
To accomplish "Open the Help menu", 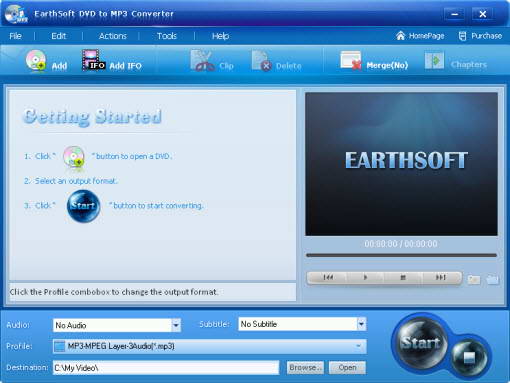I will pyautogui.click(x=220, y=36).
